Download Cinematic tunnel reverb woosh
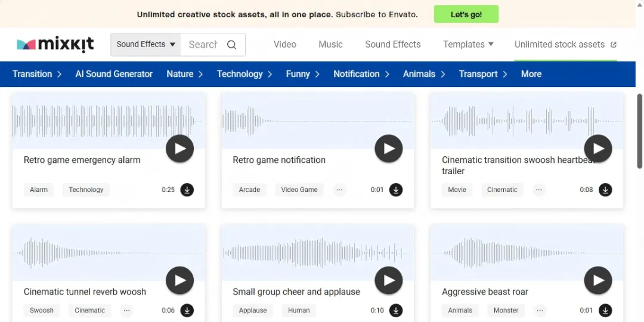The image size is (644, 322). pyautogui.click(x=187, y=311)
